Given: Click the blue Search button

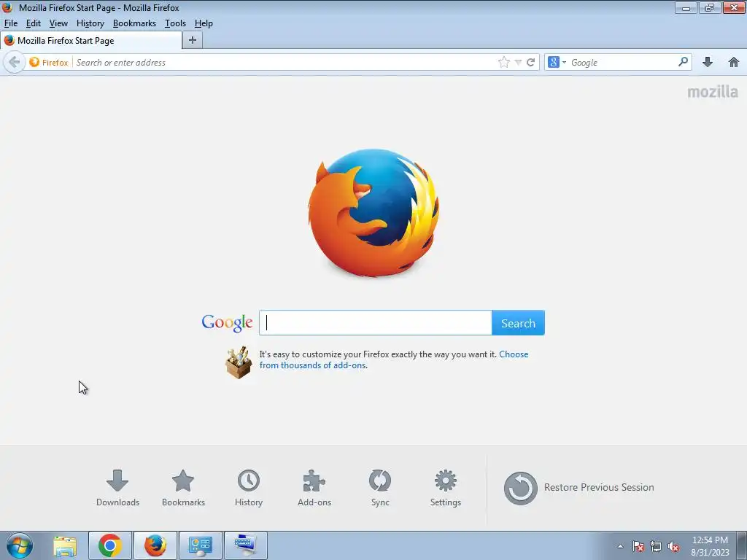Looking at the screenshot, I should point(518,323).
